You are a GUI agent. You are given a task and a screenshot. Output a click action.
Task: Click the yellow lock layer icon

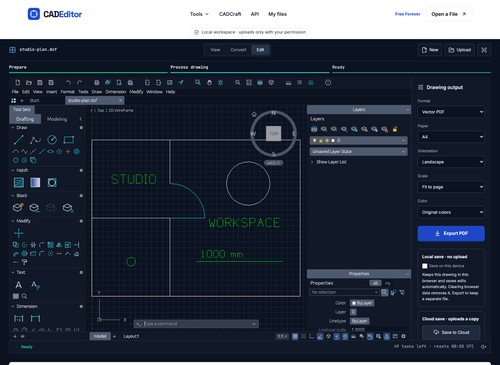(x=395, y=129)
